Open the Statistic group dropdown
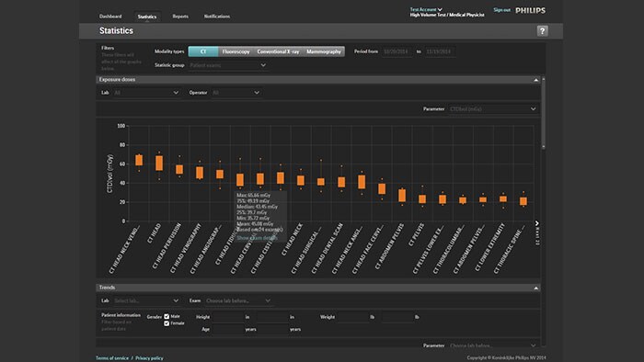The image size is (644, 362). 227,65
